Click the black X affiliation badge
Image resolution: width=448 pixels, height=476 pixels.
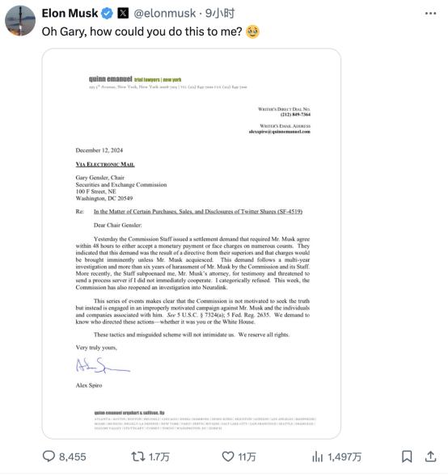(x=123, y=14)
